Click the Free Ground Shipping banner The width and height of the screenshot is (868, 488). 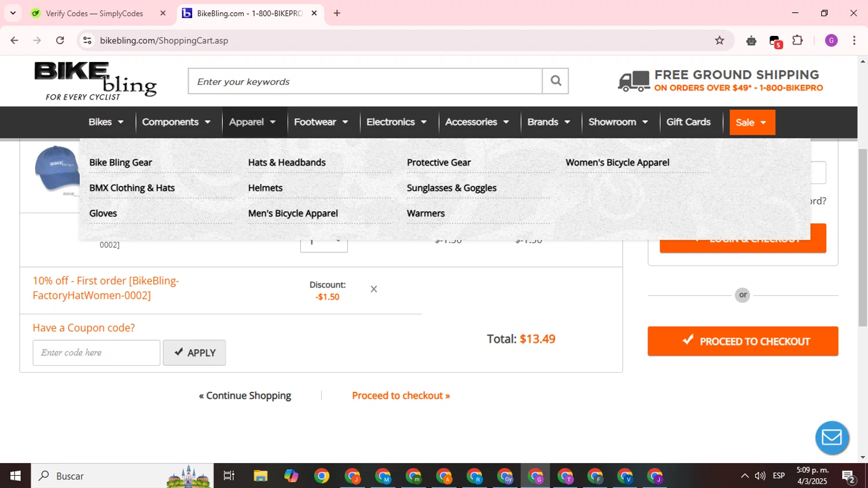coord(720,81)
